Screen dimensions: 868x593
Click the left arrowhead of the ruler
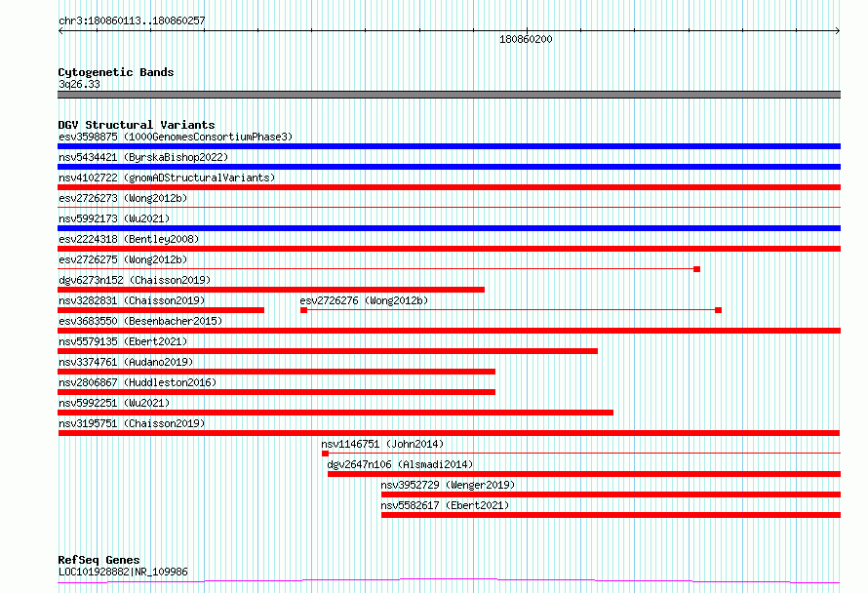point(60,31)
